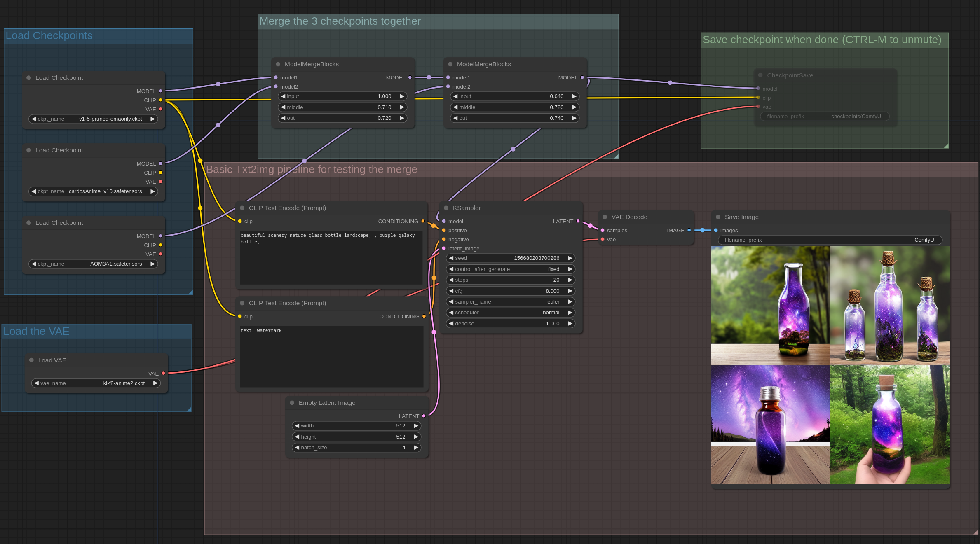
Task: Collapse the Load VAE node dot
Action: pyautogui.click(x=31, y=360)
